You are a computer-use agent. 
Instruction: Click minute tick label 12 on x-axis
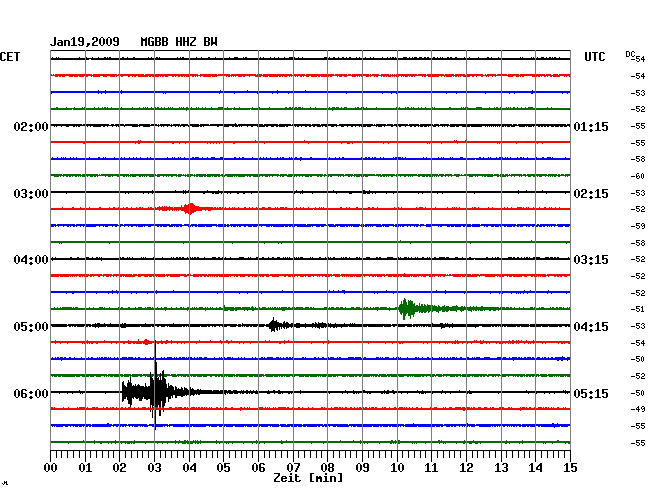pyautogui.click(x=466, y=467)
